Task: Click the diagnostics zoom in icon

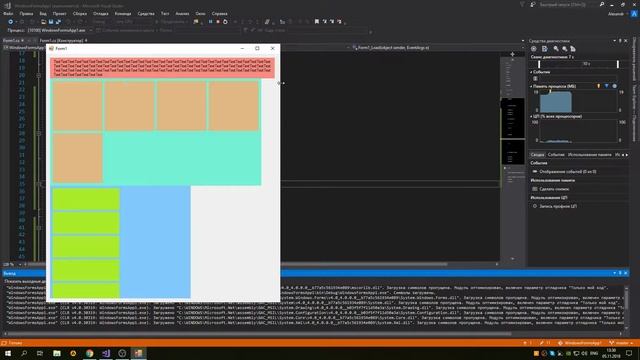Action: 556,49
